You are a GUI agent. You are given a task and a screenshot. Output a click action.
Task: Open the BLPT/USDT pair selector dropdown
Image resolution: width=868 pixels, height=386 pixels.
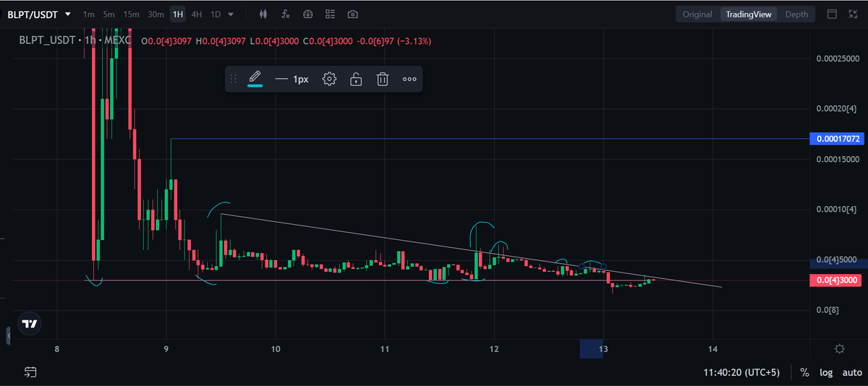(39, 14)
